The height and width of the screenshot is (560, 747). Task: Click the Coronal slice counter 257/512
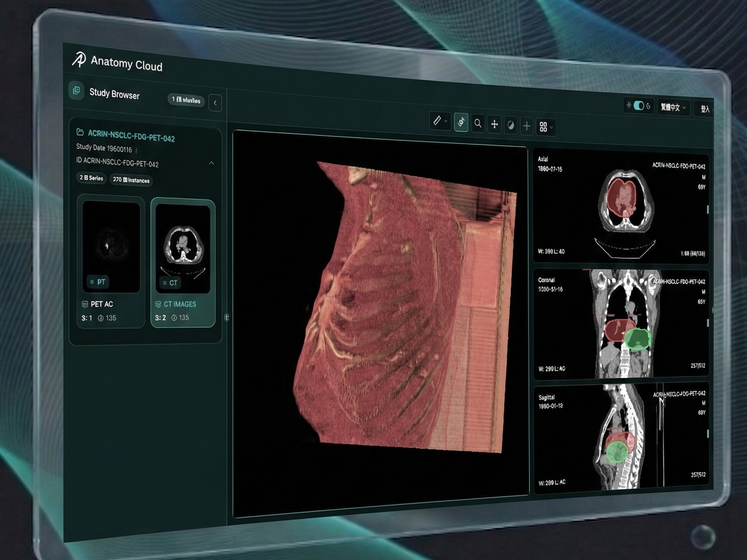[698, 365]
